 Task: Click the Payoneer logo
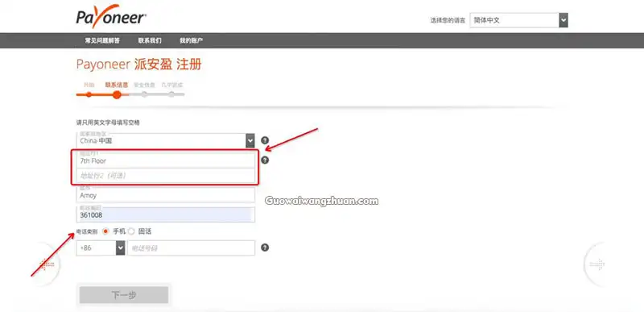point(111,17)
